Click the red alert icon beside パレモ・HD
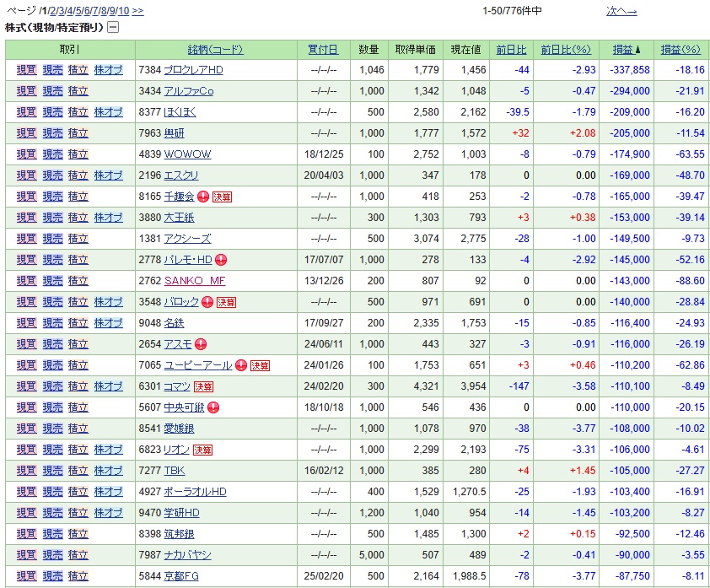The width and height of the screenshot is (710, 588). pyautogui.click(x=221, y=260)
